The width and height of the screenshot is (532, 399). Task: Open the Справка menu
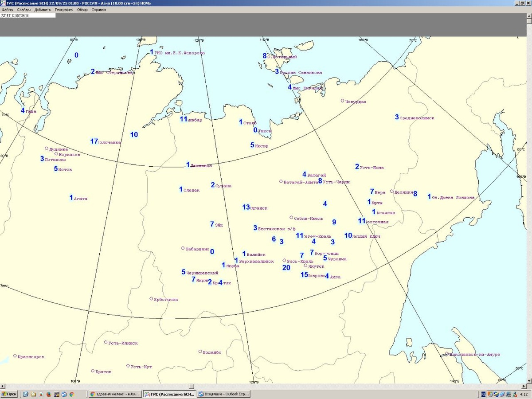point(99,10)
